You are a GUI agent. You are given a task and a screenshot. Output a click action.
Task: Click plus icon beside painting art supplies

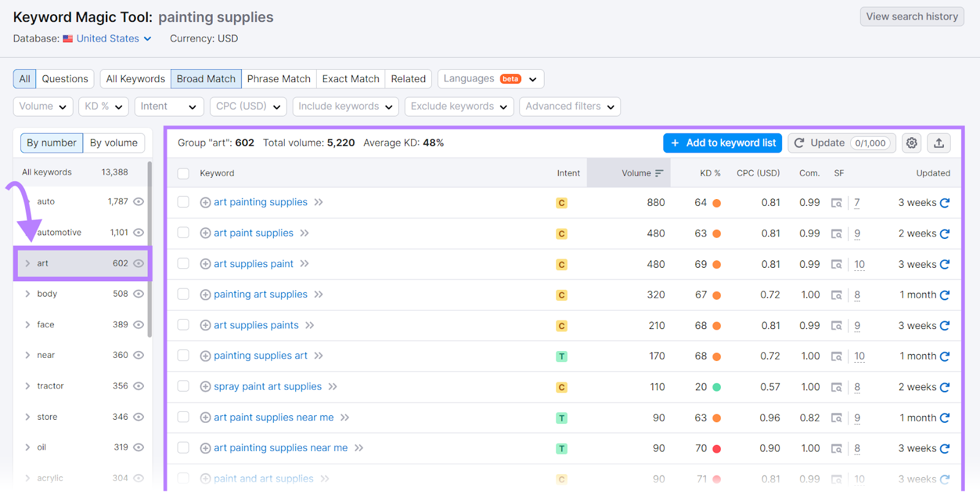205,295
